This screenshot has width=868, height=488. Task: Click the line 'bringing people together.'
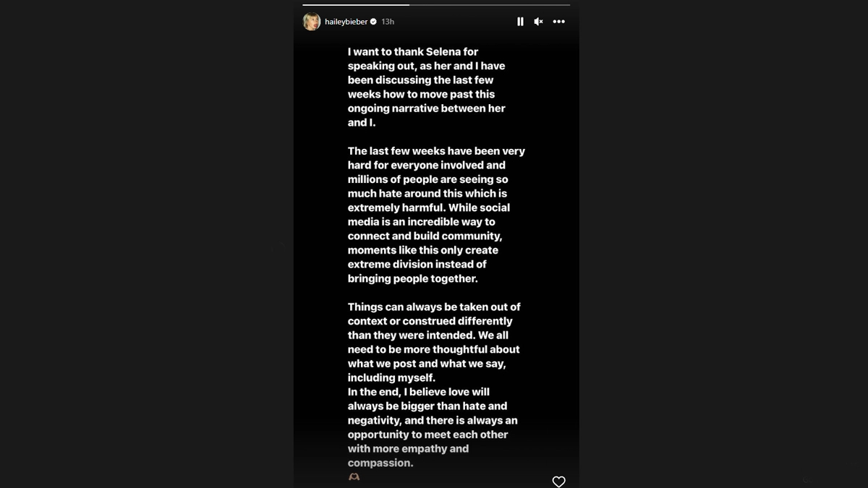pyautogui.click(x=412, y=278)
